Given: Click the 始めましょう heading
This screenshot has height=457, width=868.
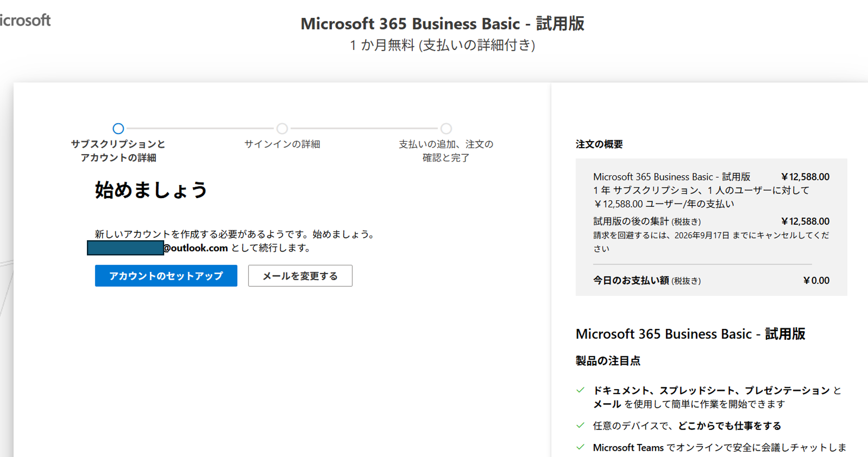Looking at the screenshot, I should click(x=151, y=190).
